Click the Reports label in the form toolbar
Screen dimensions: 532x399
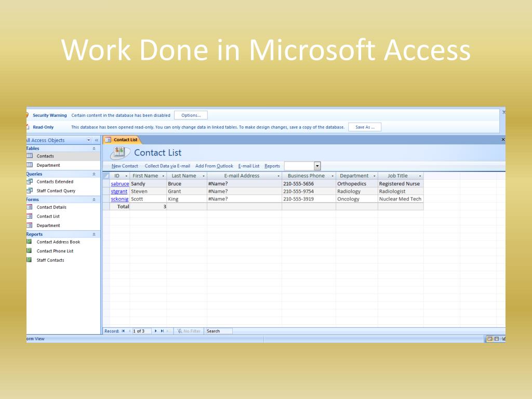coord(272,166)
